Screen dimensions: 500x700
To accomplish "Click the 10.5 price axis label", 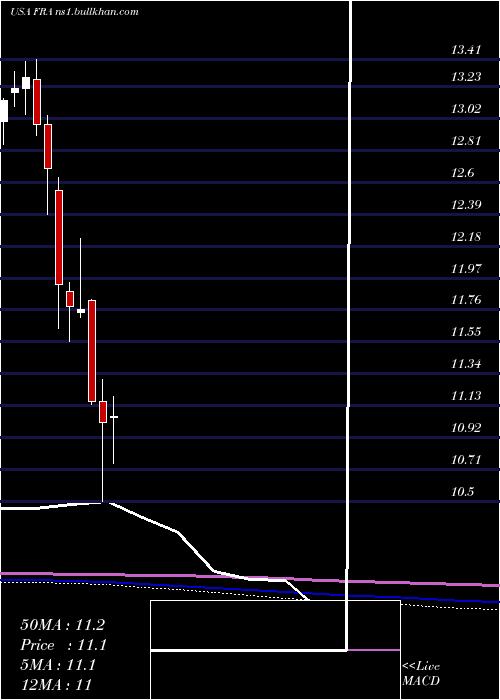I will click(462, 492).
